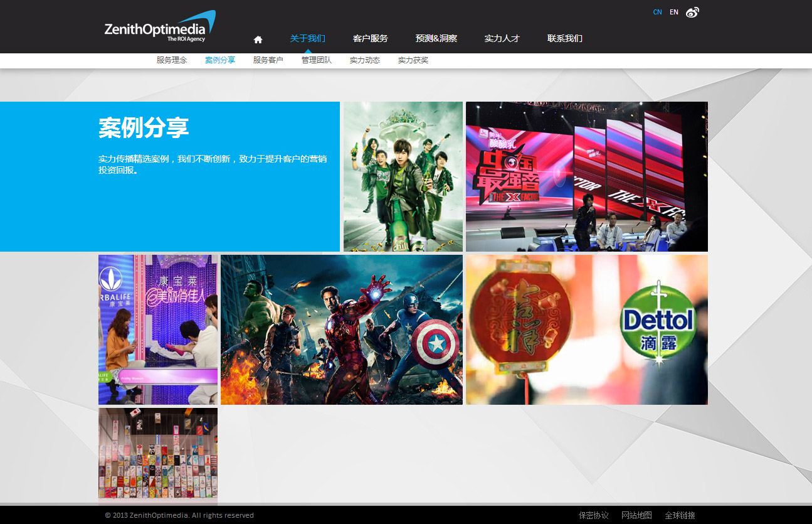
Task: Select the 案例分享 sub-tab
Action: (x=220, y=60)
